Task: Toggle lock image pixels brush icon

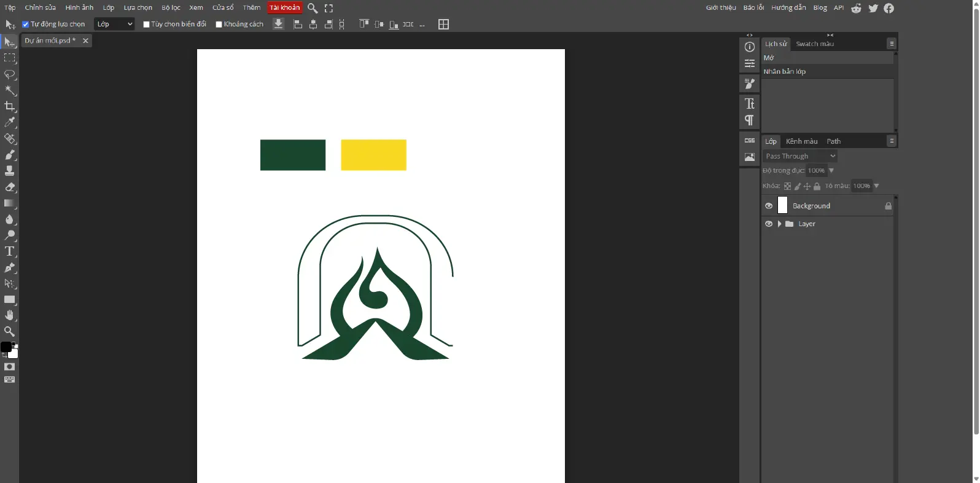Action: [797, 186]
